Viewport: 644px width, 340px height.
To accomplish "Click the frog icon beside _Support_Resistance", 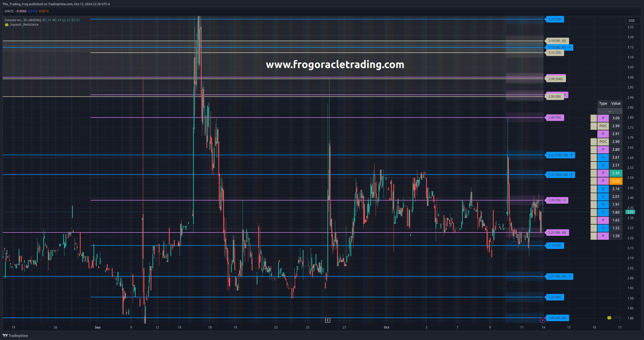I will point(6,25).
